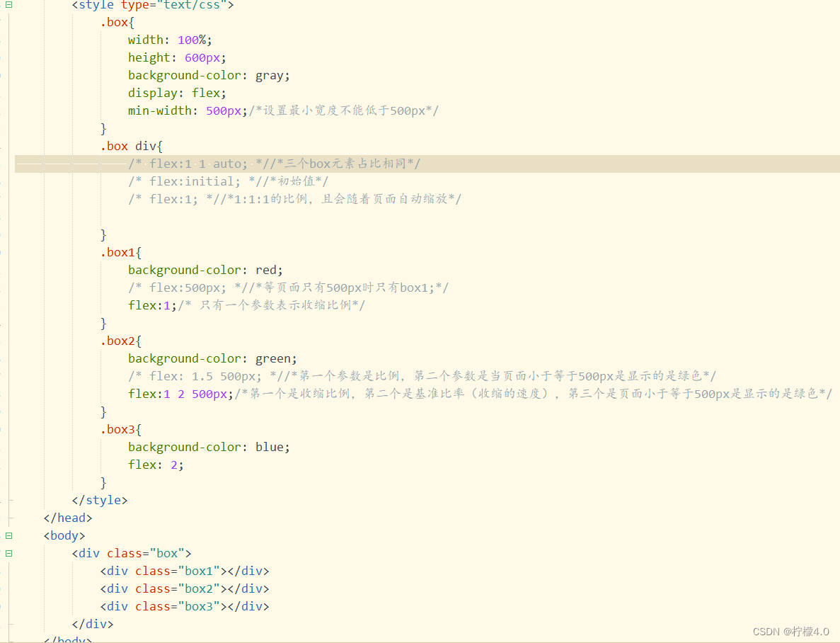The width and height of the screenshot is (840, 643).
Task: Click 'background-color: green;' declaration
Action: [212, 358]
